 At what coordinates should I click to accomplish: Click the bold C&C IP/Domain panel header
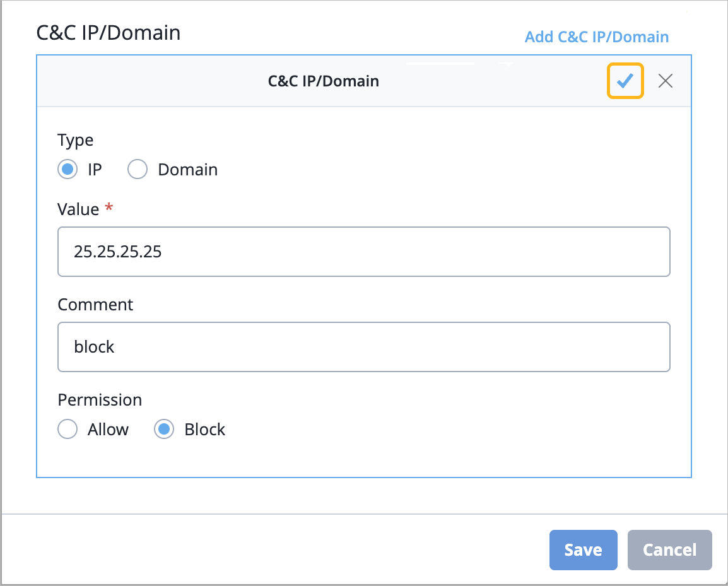click(x=323, y=81)
